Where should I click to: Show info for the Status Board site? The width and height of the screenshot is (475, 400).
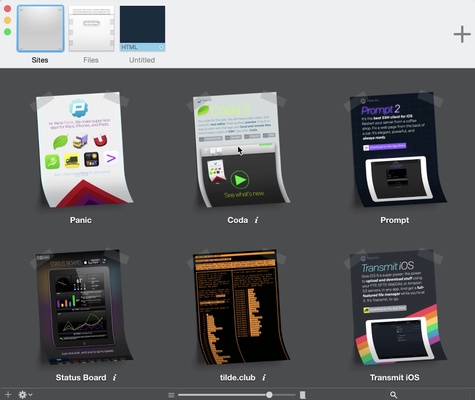coord(114,378)
